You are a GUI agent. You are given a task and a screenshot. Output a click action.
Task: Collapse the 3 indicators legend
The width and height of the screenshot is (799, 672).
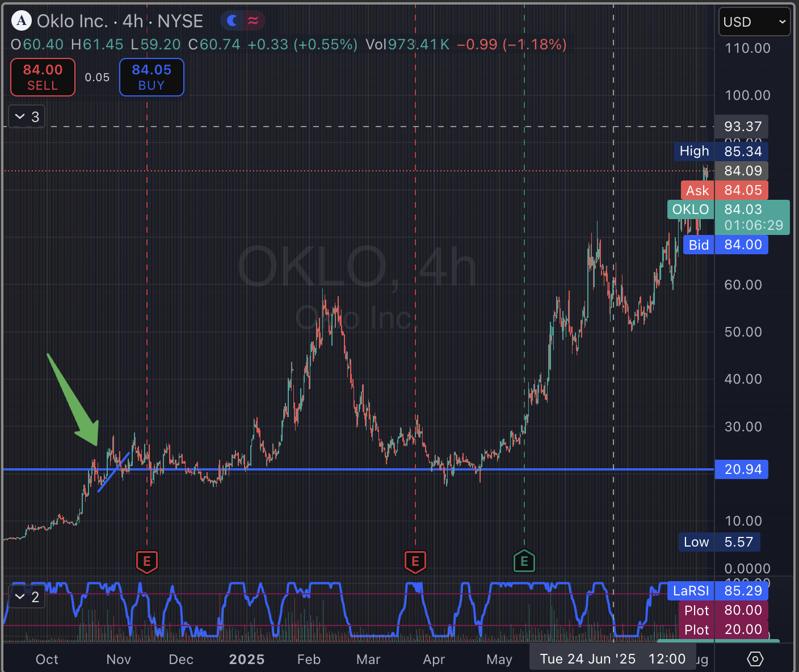click(x=27, y=117)
